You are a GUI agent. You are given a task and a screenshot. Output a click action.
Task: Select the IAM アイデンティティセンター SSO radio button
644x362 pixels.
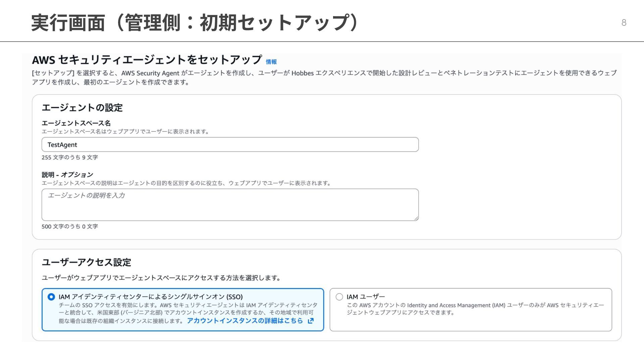coord(51,297)
